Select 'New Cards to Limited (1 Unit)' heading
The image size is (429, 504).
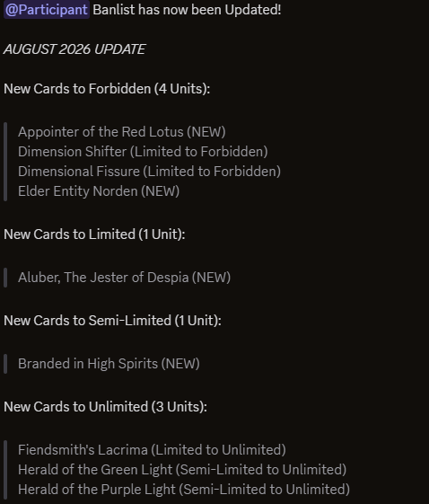(94, 234)
